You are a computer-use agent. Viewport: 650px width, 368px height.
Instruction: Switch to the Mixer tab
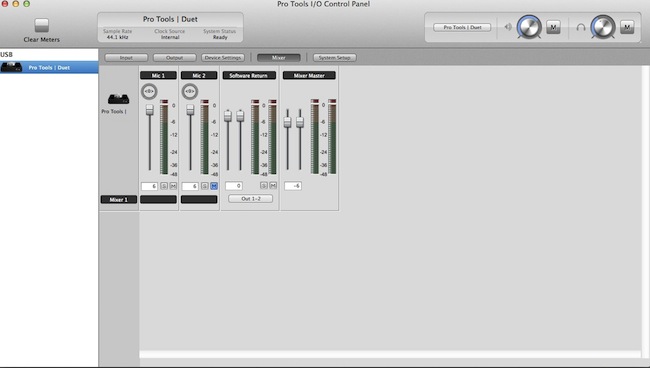[x=279, y=58]
